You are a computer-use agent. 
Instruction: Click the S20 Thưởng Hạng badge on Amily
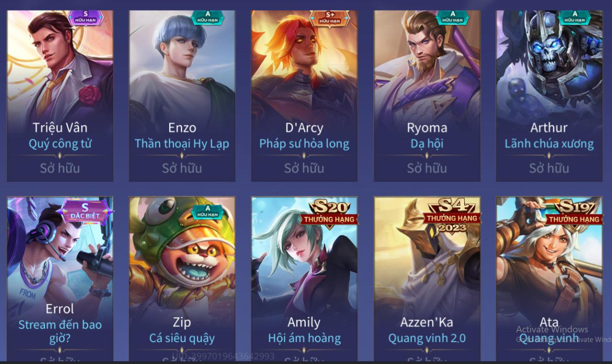pyautogui.click(x=329, y=213)
